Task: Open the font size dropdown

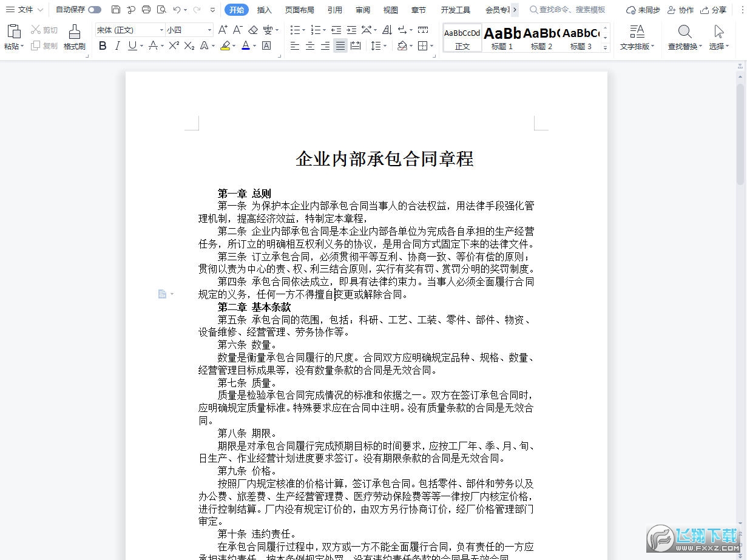Action: (209, 30)
